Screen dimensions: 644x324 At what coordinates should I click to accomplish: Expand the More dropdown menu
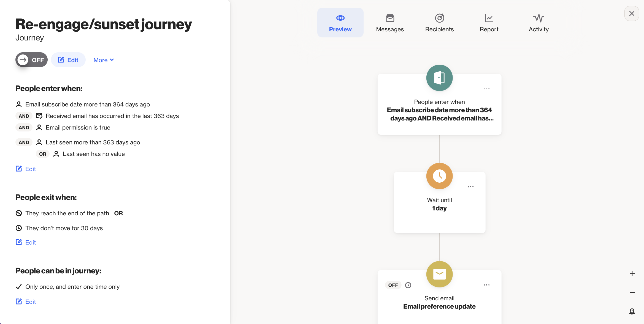tap(104, 60)
